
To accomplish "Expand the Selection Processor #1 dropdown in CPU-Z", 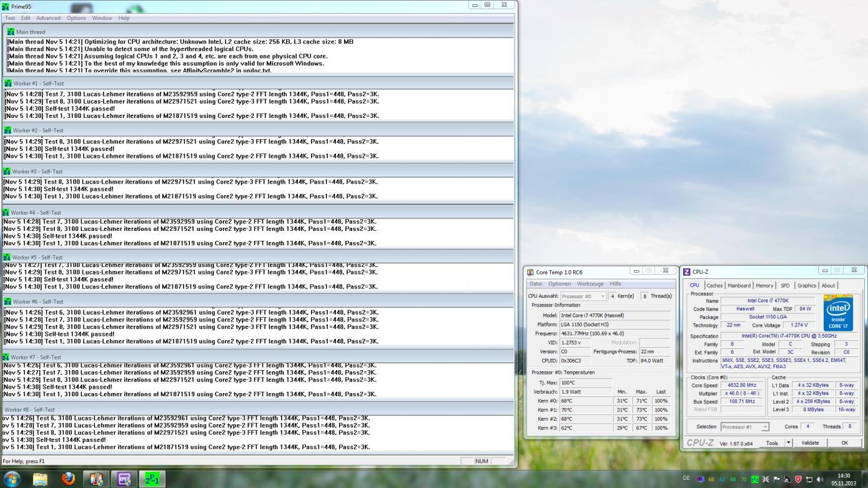I will (x=744, y=427).
